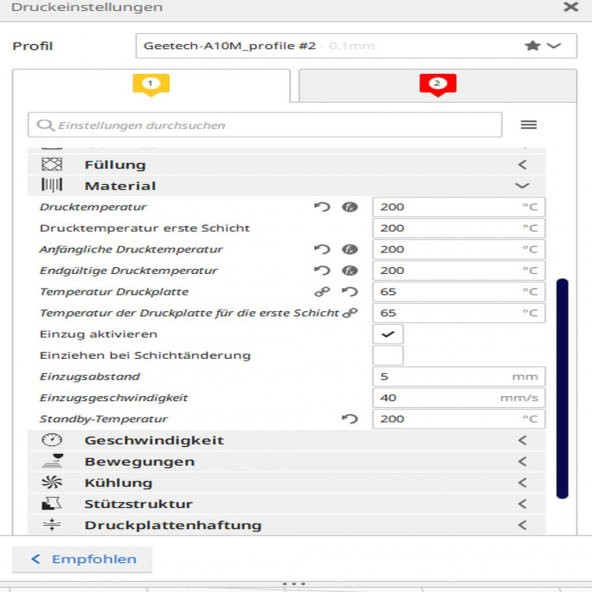This screenshot has width=592, height=592.
Task: Click the formula icon beside Drucktemperatur
Action: tap(350, 207)
